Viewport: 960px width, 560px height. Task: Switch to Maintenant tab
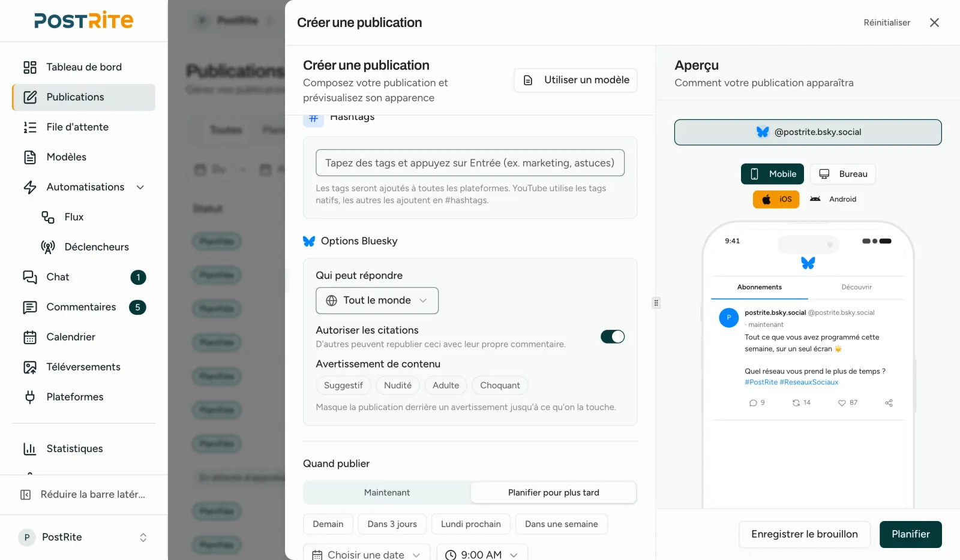pyautogui.click(x=387, y=493)
